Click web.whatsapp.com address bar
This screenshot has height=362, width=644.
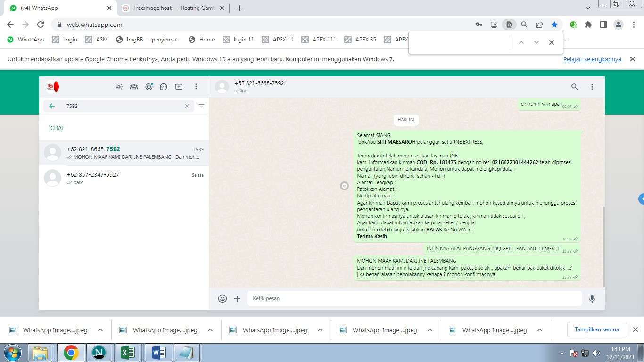click(x=264, y=25)
